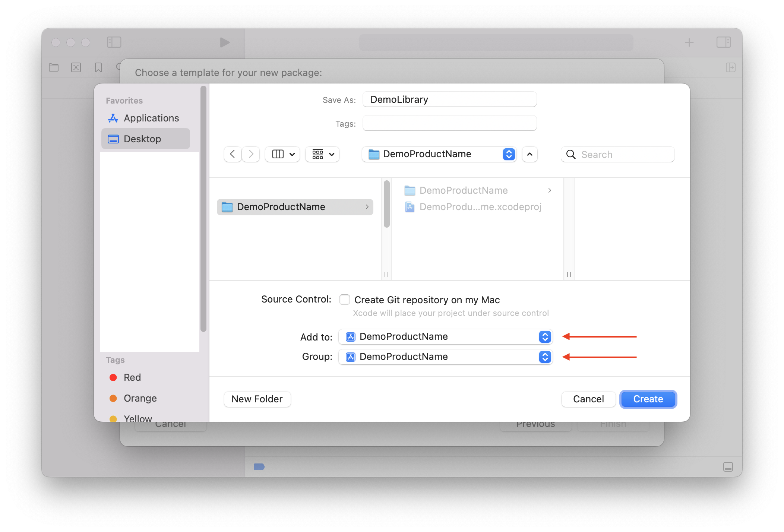Image resolution: width=784 pixels, height=532 pixels.
Task: Toggle the navigator sidebar in Xcode toolbar
Action: tap(114, 42)
